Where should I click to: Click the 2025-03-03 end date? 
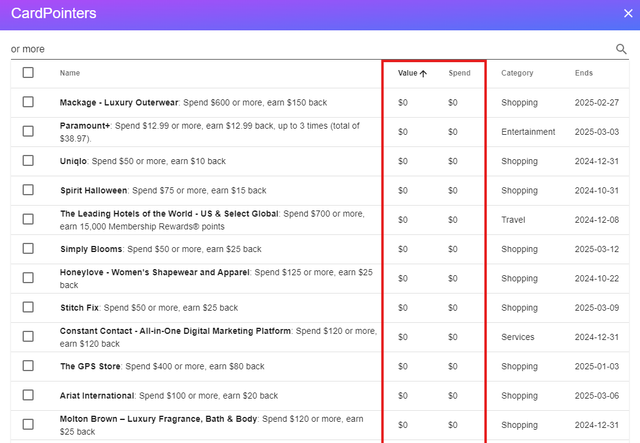point(597,132)
